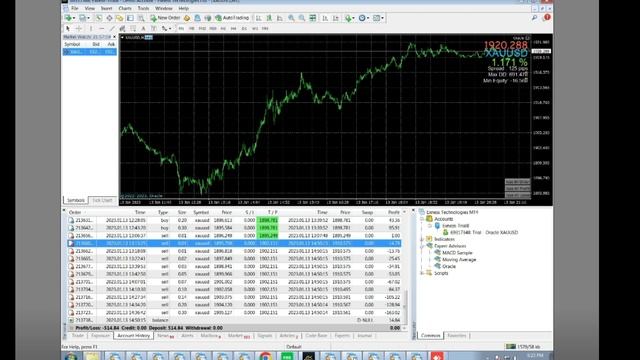The height and width of the screenshot is (360, 640).
Task: Open the new chart toolbar icon
Action: 69,18
